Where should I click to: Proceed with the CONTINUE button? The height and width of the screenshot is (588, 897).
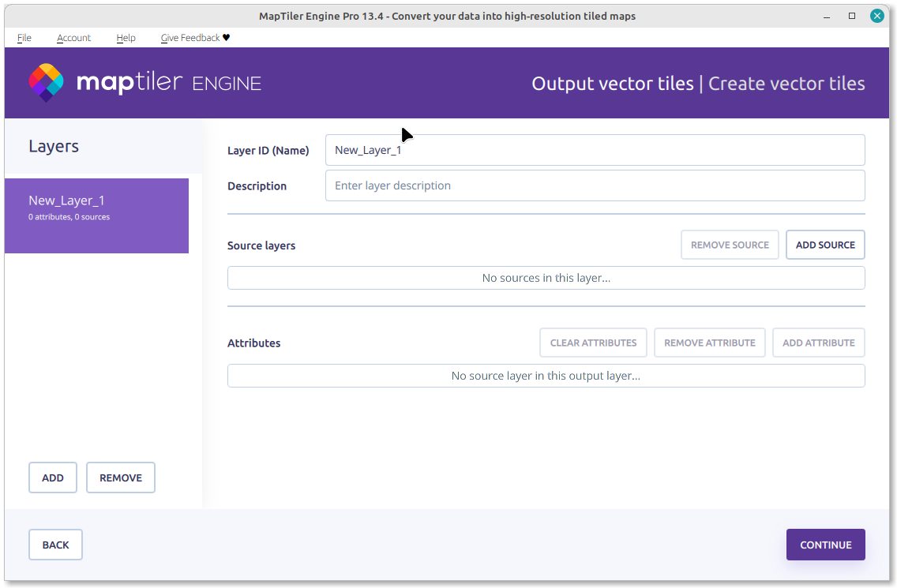click(x=825, y=545)
